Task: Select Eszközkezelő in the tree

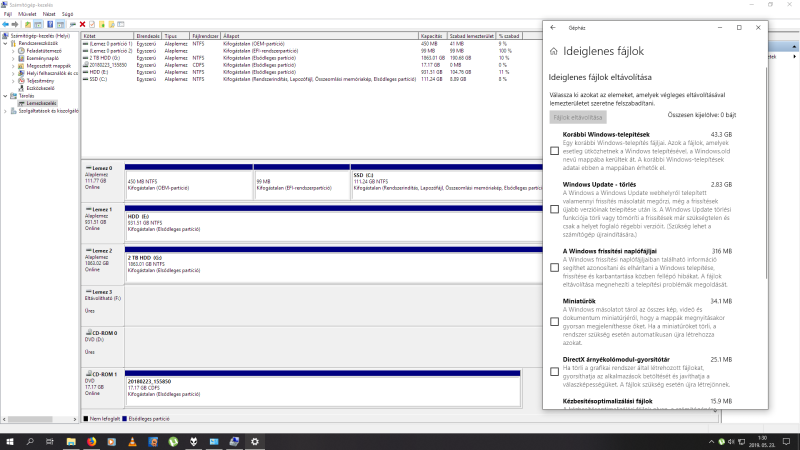Action: click(x=40, y=88)
